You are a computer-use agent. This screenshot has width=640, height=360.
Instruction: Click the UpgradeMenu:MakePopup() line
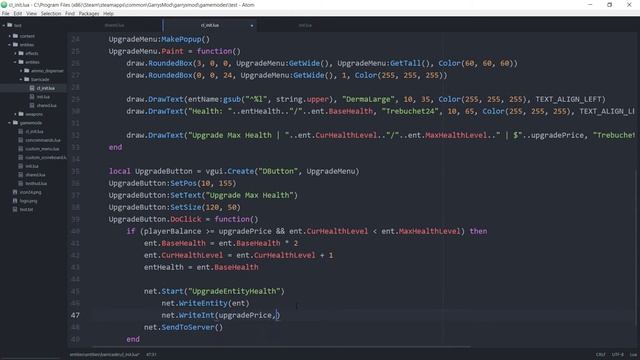click(x=159, y=39)
